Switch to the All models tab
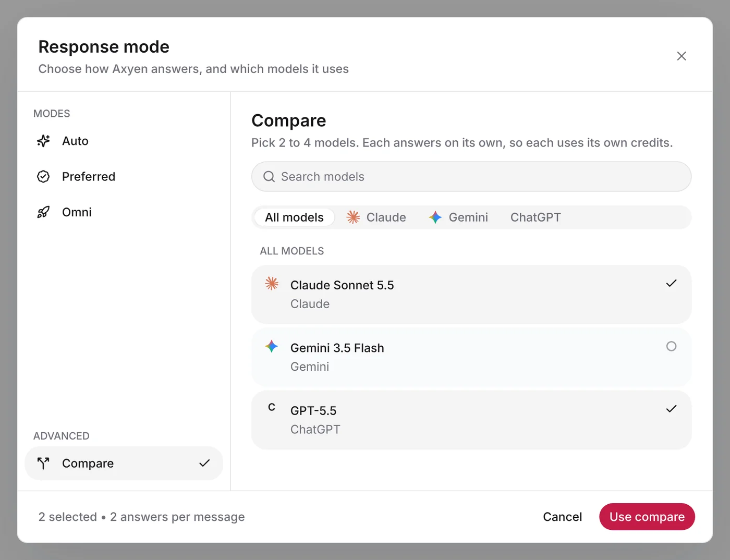 295,217
